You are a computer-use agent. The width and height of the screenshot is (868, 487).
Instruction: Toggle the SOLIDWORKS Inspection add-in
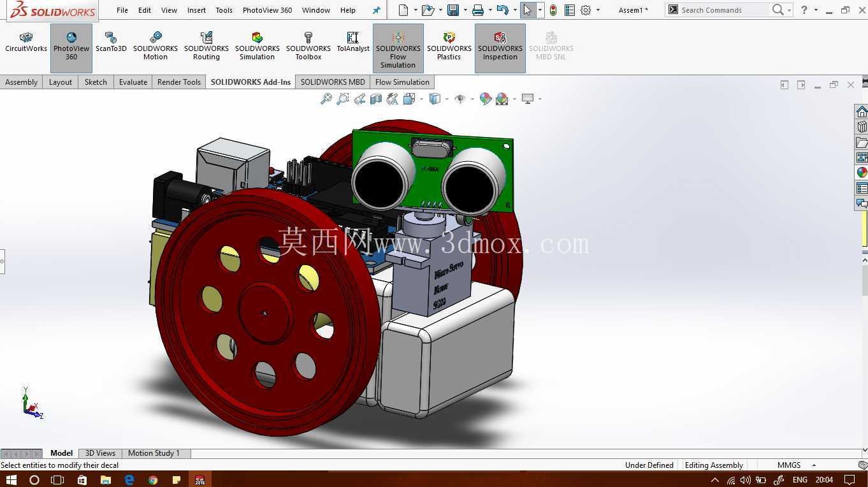click(x=500, y=48)
